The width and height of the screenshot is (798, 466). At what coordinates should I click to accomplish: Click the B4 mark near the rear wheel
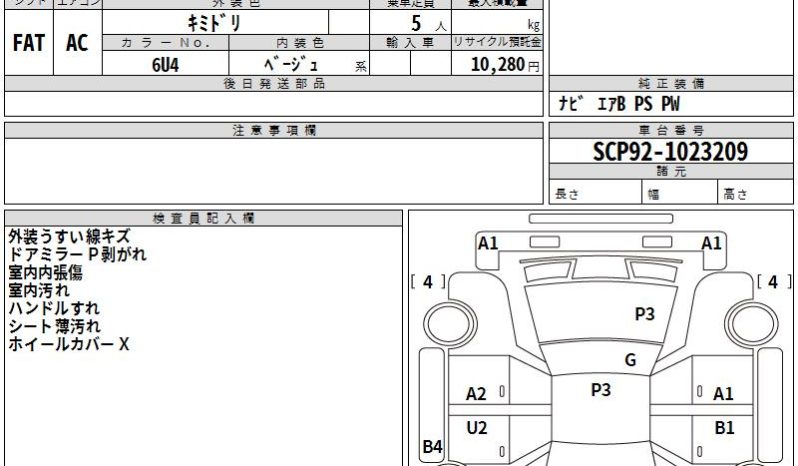[x=432, y=447]
